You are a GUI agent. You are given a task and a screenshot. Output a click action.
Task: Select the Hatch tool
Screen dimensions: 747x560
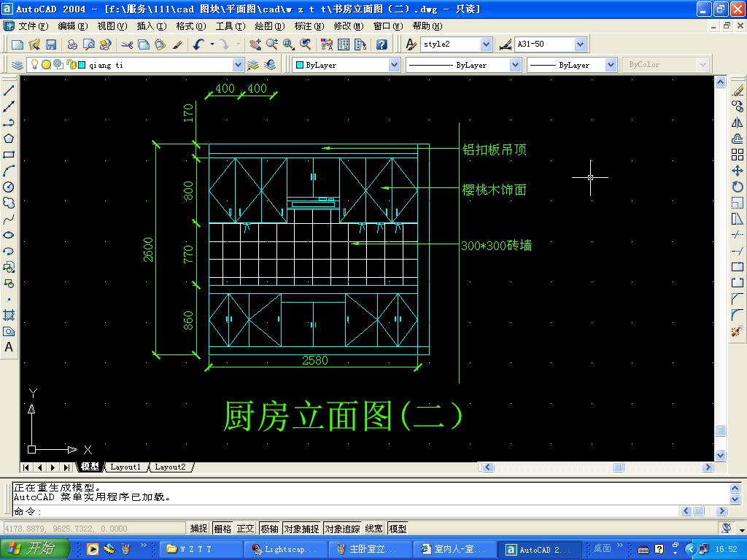point(9,315)
